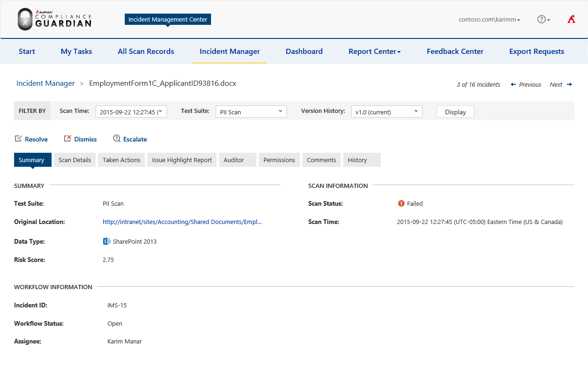This screenshot has width=588, height=373.
Task: Click the Scan Time value in Scan Information
Action: click(480, 222)
